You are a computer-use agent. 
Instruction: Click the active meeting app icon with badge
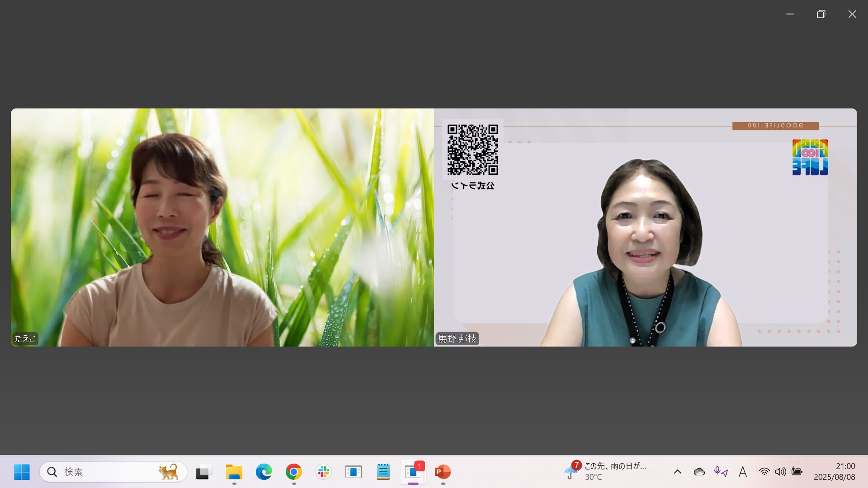coord(413,472)
